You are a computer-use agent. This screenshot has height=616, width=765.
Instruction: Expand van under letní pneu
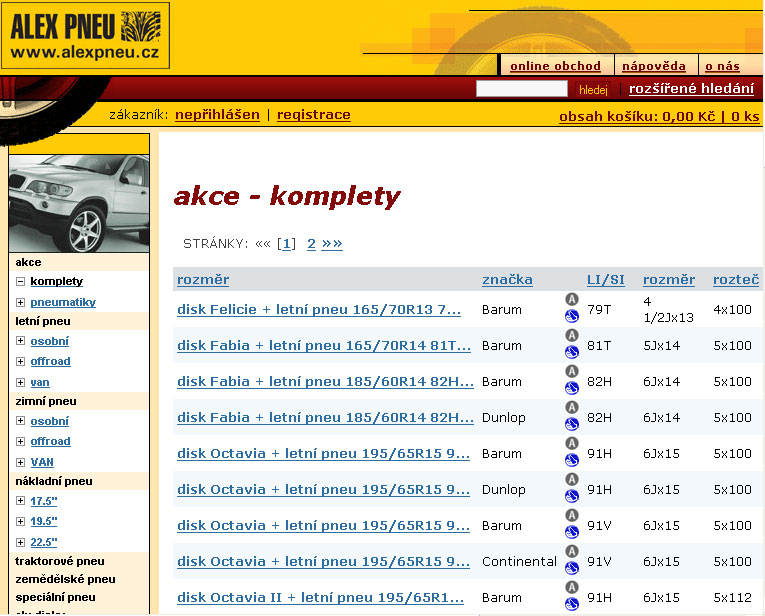tap(20, 382)
